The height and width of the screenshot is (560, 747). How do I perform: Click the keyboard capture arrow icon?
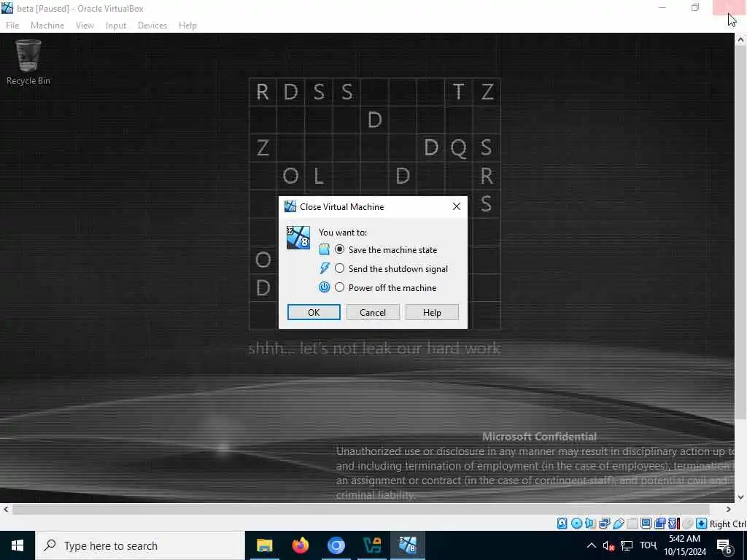(x=701, y=524)
